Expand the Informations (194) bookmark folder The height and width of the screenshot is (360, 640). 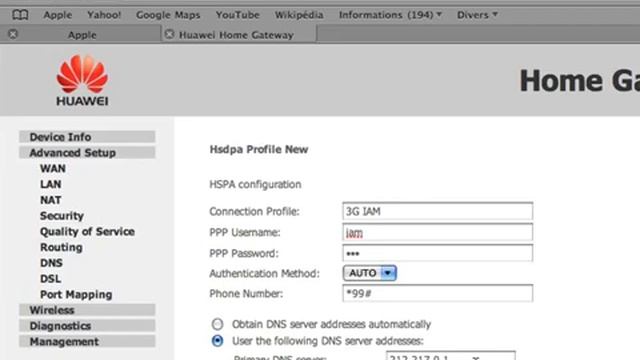pyautogui.click(x=390, y=15)
